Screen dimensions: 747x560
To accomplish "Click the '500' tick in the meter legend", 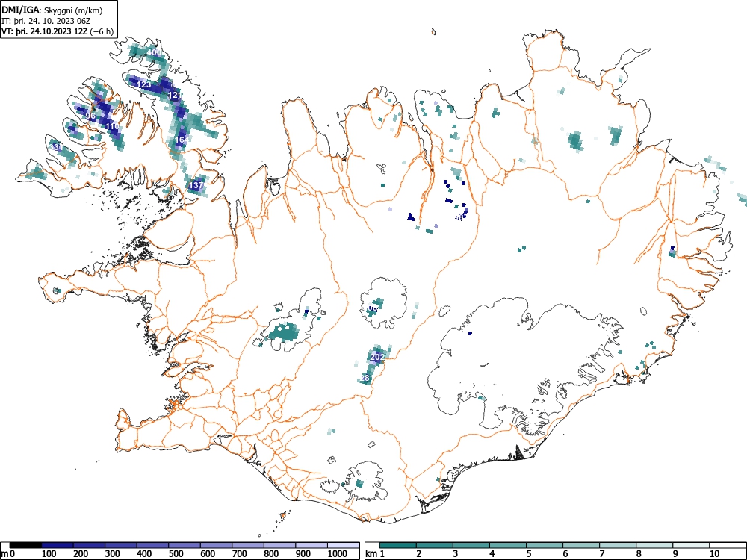I will coord(176,554).
